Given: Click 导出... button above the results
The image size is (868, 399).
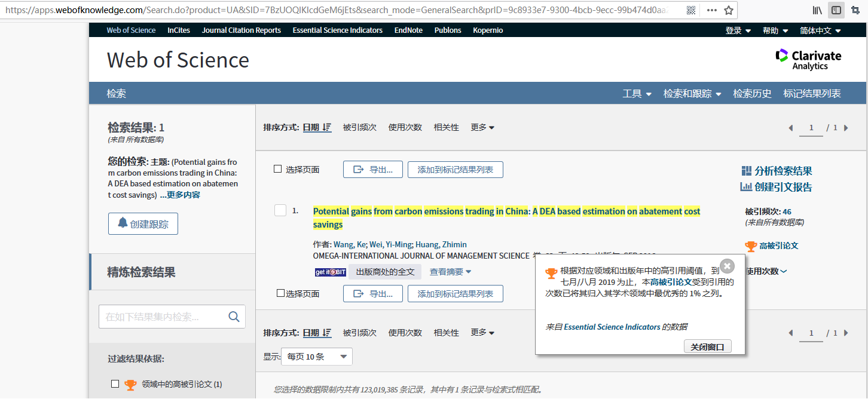Looking at the screenshot, I should click(373, 170).
